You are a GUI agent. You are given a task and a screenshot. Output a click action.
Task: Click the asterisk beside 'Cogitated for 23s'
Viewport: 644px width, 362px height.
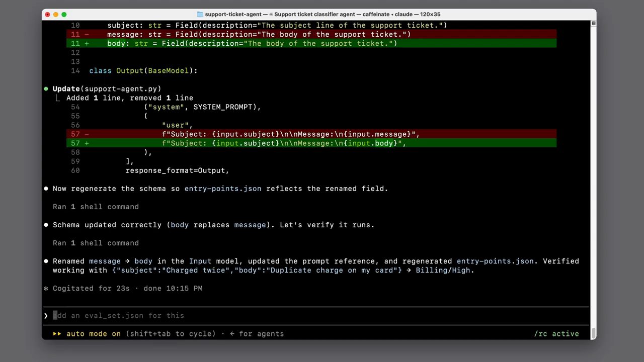46,289
